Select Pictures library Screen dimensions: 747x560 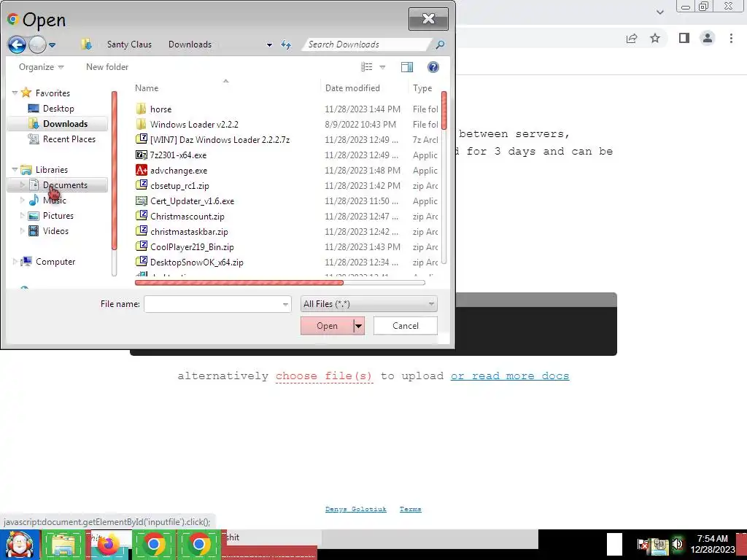[51, 216]
